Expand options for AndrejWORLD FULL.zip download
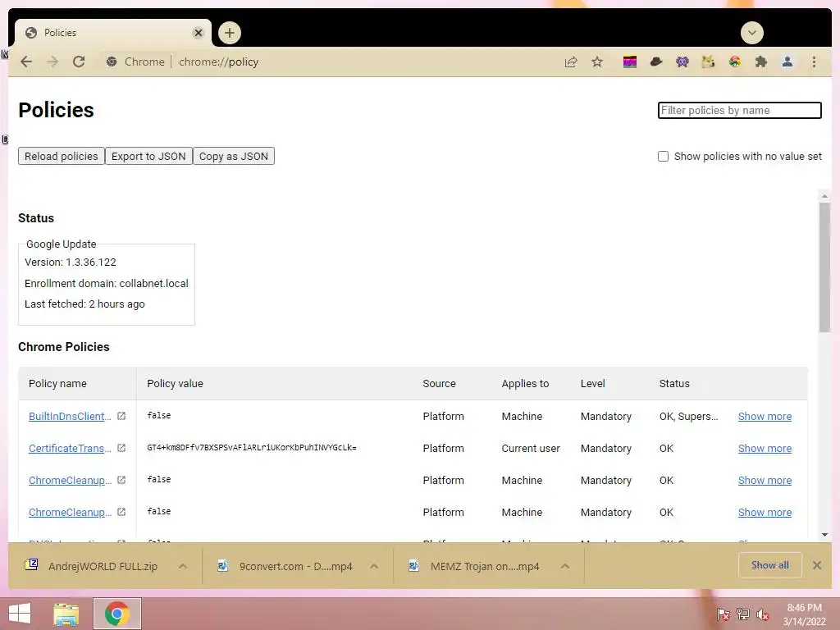The image size is (840, 630). 183,566
